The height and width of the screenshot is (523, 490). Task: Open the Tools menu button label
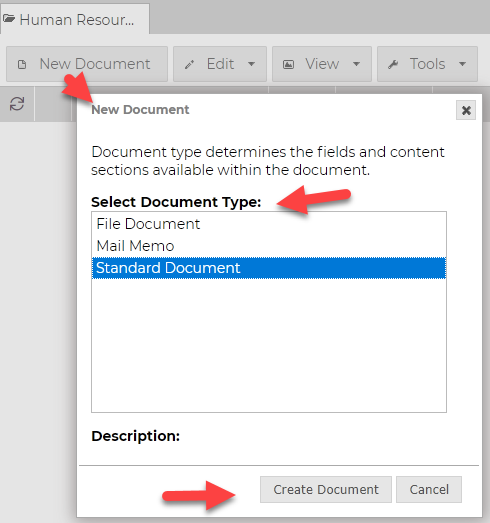[427, 64]
